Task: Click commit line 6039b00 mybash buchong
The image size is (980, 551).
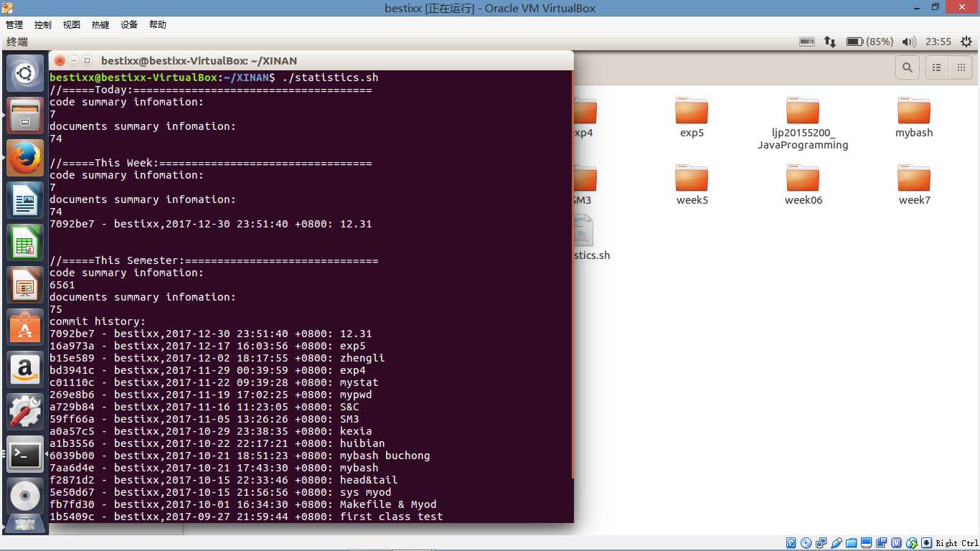Action: point(240,456)
